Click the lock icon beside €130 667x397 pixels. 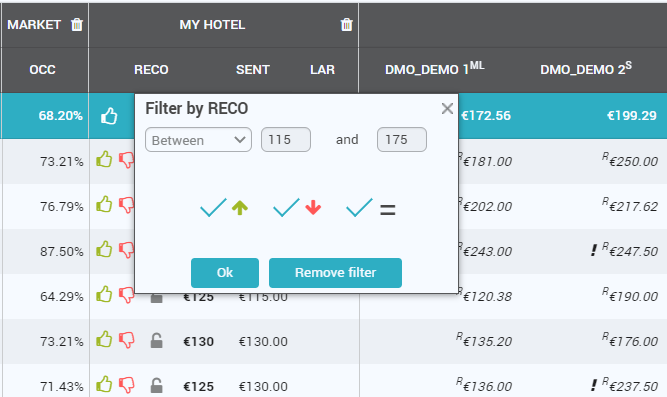(x=157, y=340)
